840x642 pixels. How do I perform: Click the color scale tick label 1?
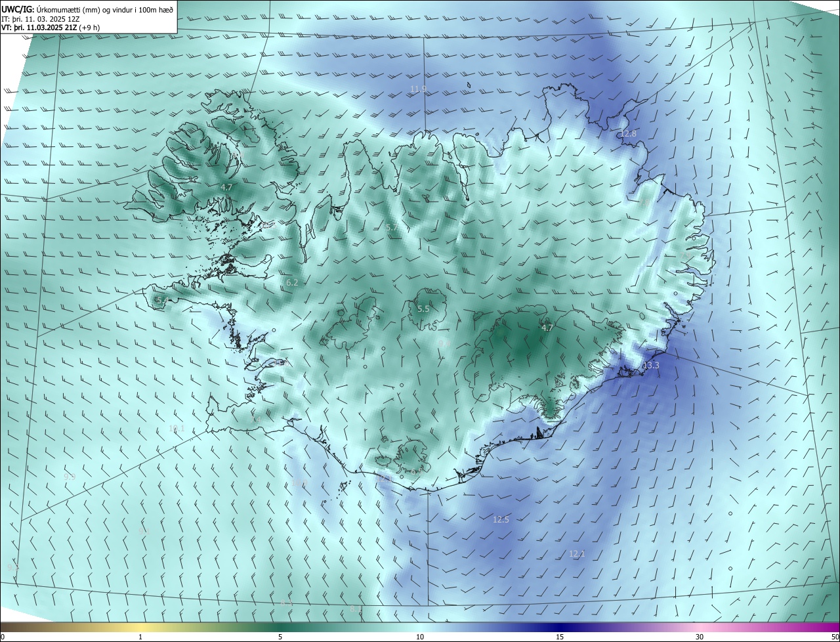[x=140, y=637]
